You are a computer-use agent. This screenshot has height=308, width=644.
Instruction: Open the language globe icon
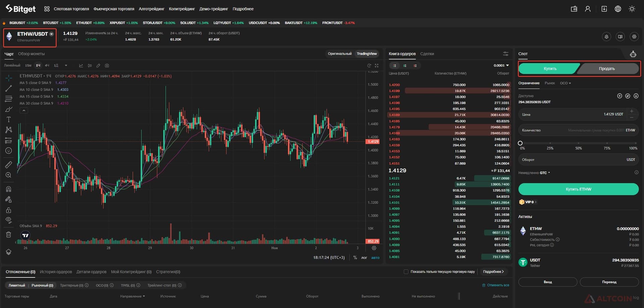click(x=618, y=9)
